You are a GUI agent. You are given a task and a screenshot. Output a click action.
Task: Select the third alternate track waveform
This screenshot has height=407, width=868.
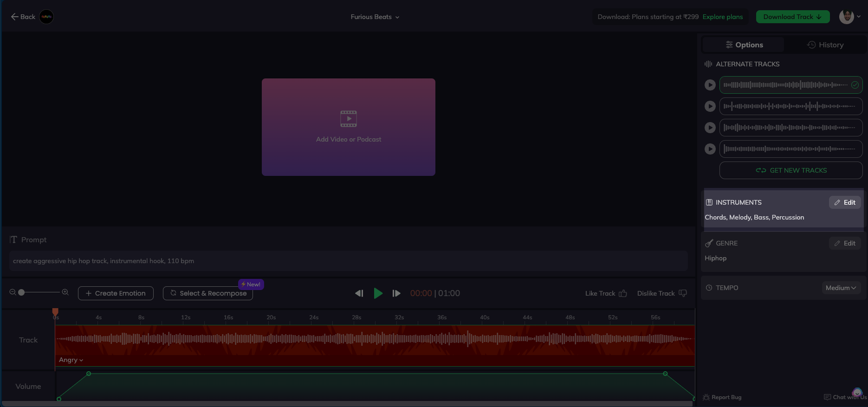(790, 128)
